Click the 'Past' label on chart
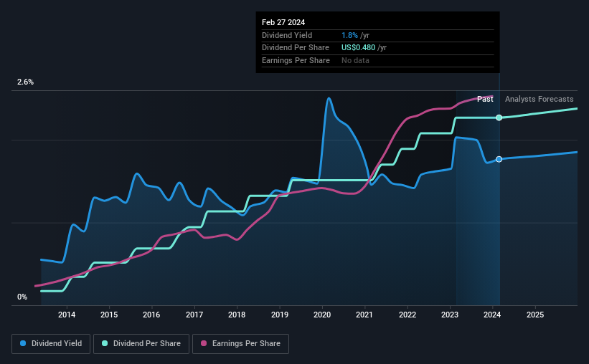The width and height of the screenshot is (589, 364). coord(485,99)
